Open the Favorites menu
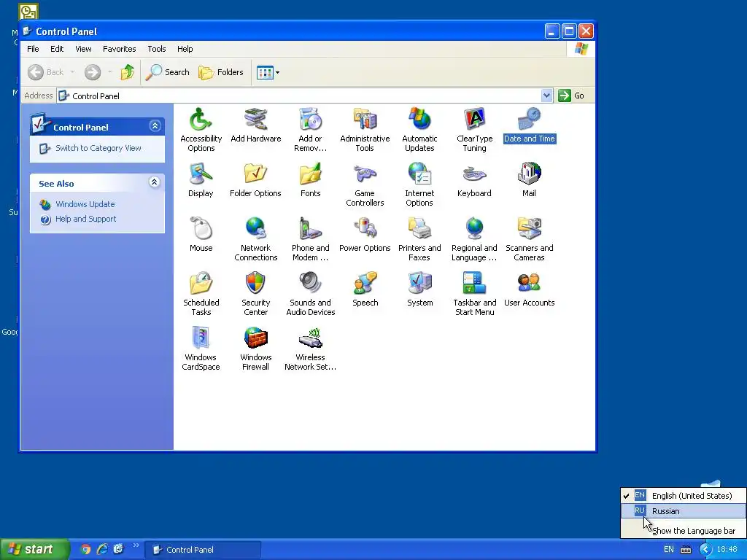747x560 pixels. [119, 49]
